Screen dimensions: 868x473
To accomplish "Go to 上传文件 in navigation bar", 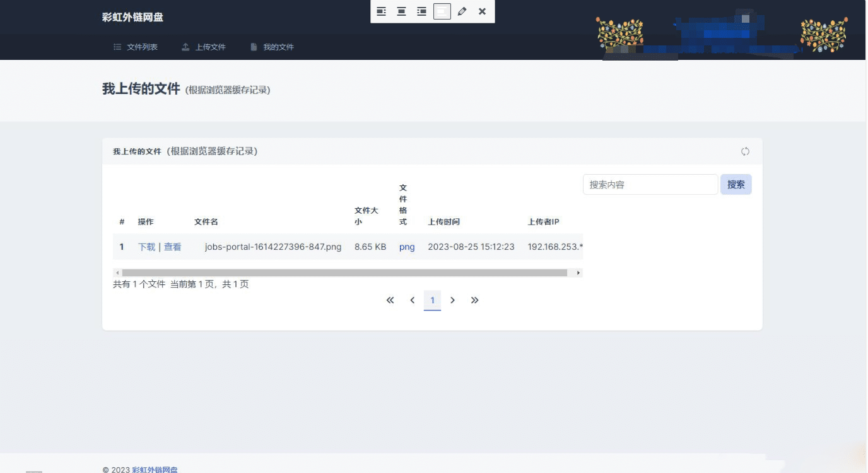I will click(x=204, y=47).
